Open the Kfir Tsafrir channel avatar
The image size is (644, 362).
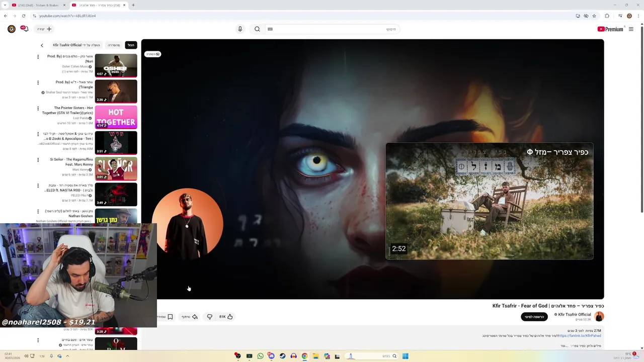[599, 317]
